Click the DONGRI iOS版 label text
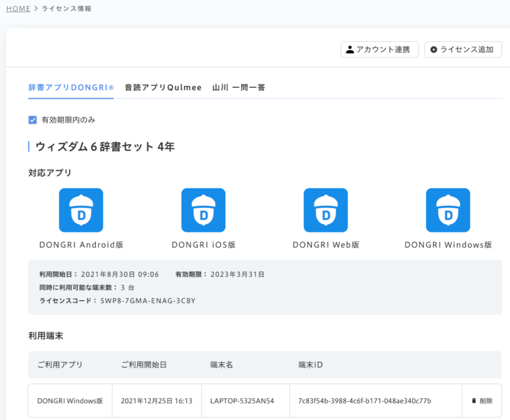Screen dimensions: 510x420 pos(204,245)
